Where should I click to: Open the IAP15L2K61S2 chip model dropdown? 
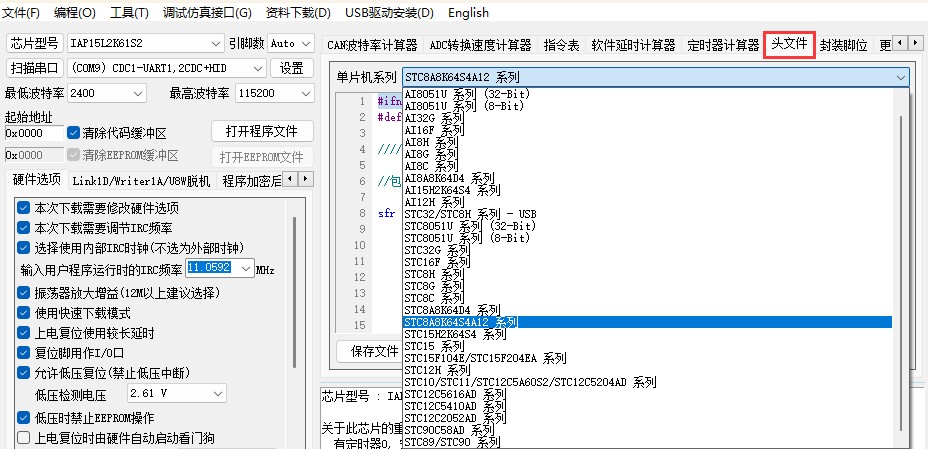[x=146, y=43]
